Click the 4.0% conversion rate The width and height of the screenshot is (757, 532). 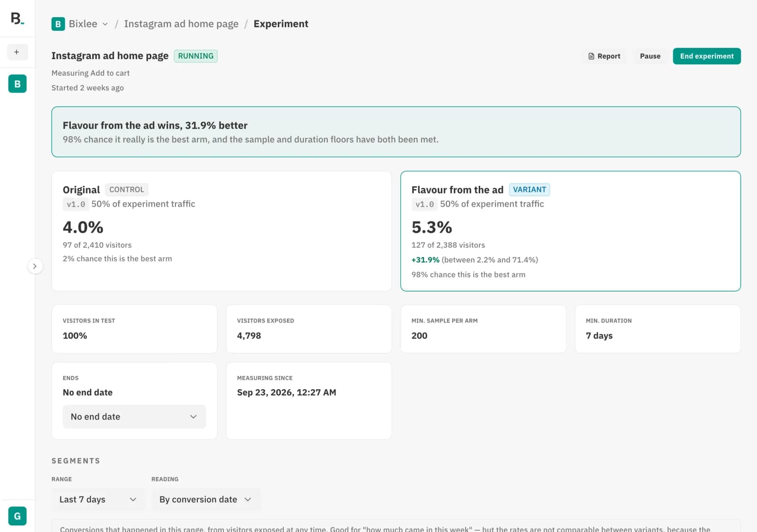[83, 227]
